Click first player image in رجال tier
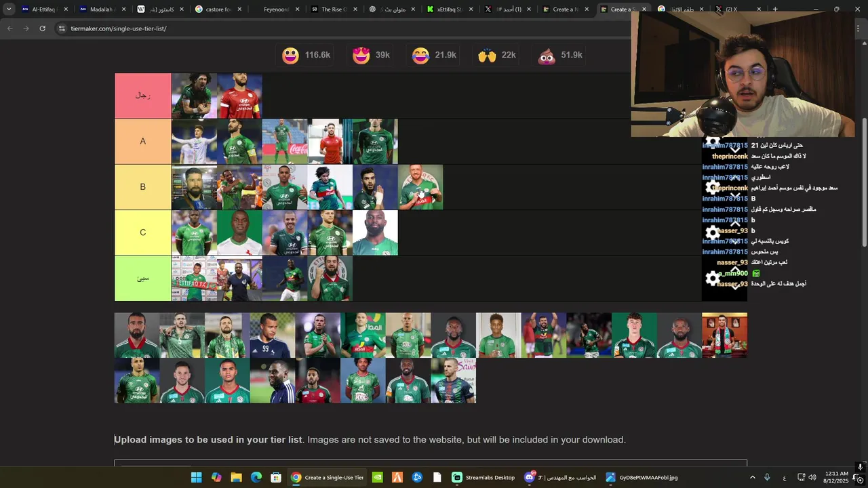Screen dimensions: 868x488 (x=194, y=96)
